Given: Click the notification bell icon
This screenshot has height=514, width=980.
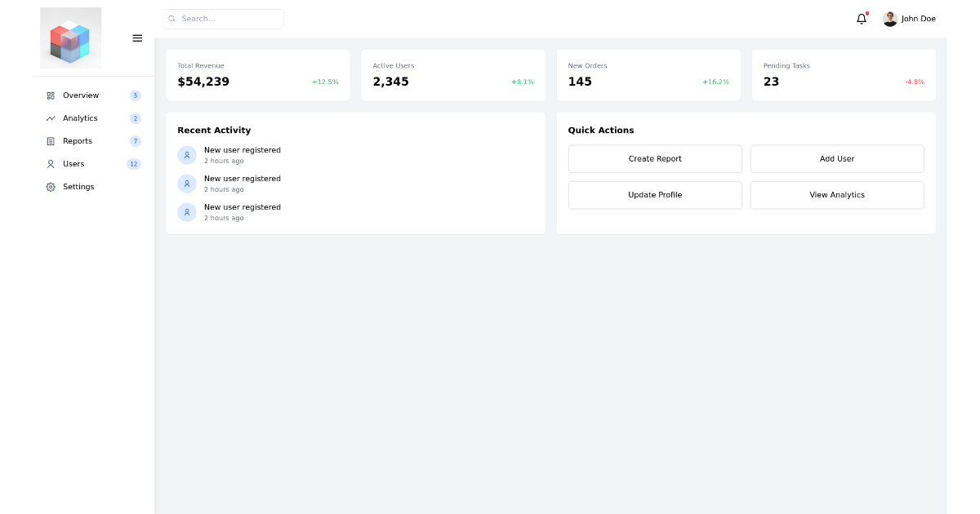Looking at the screenshot, I should tap(862, 18).
